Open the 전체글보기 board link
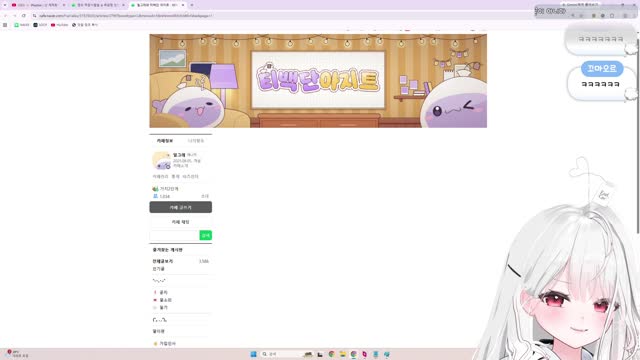Viewport: 640px width, 360px height. pos(163,261)
